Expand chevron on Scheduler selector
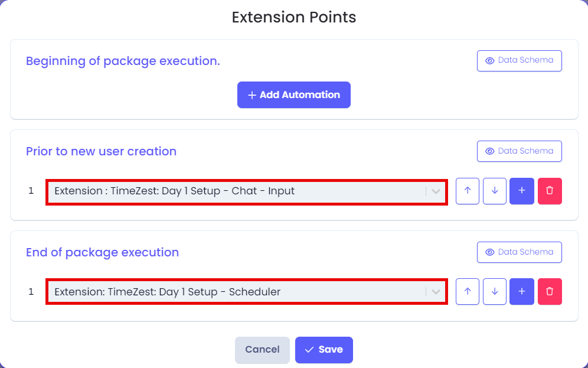Image resolution: width=588 pixels, height=368 pixels. click(x=436, y=292)
